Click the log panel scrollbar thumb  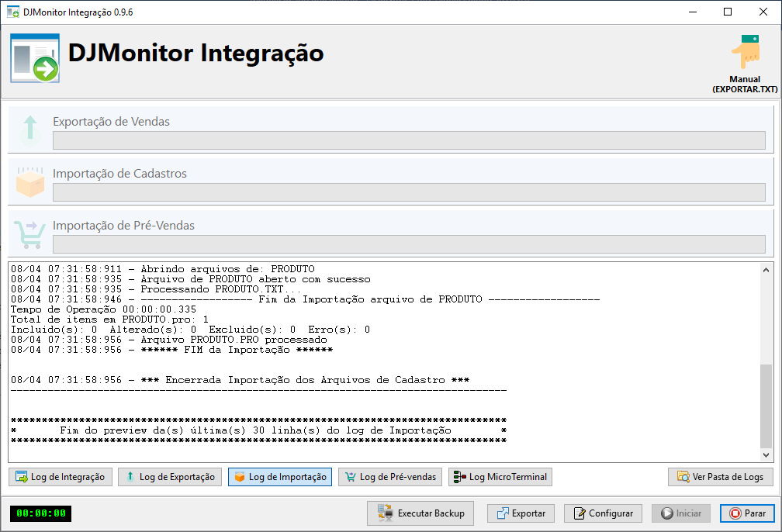tap(766, 406)
